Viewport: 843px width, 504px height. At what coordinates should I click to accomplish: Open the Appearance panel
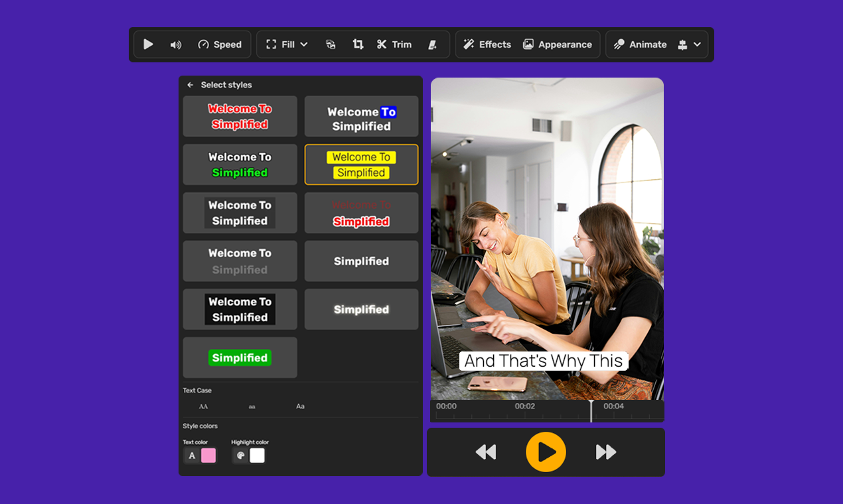click(558, 44)
